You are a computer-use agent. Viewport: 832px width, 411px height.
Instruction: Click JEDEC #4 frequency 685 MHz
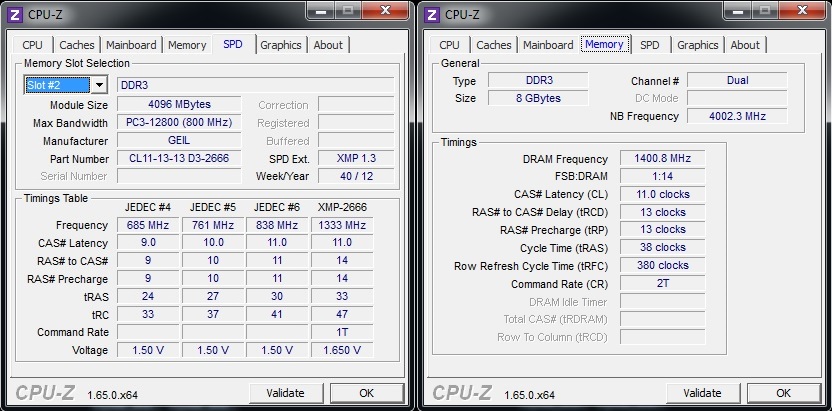point(148,225)
